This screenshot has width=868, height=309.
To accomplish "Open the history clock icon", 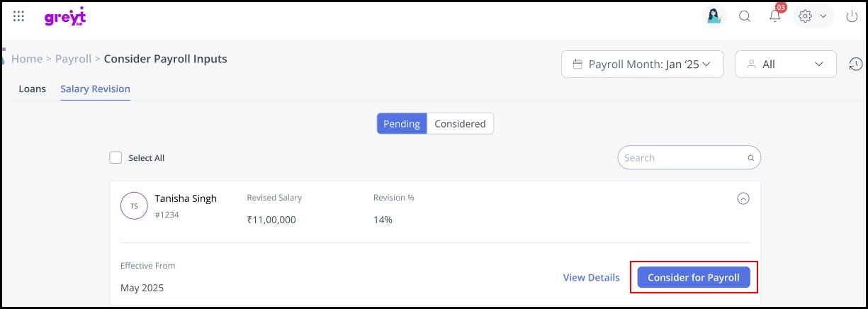I will click(x=856, y=64).
